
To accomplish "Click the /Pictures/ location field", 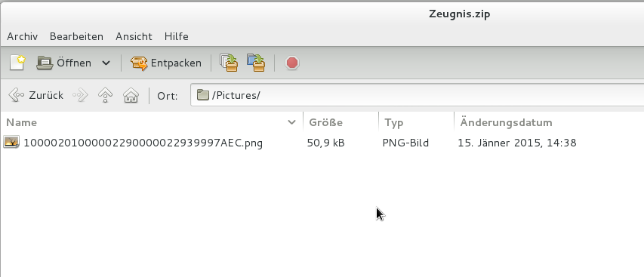I will (417, 95).
